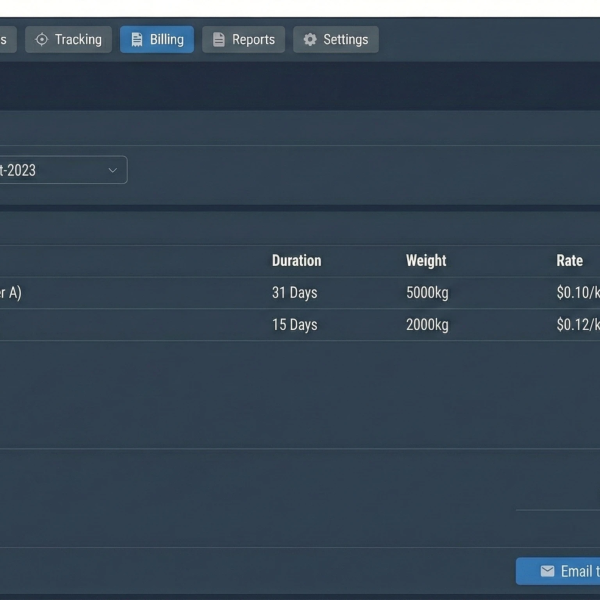Open the Tracking tab
Screen dimensions: 600x600
click(68, 40)
